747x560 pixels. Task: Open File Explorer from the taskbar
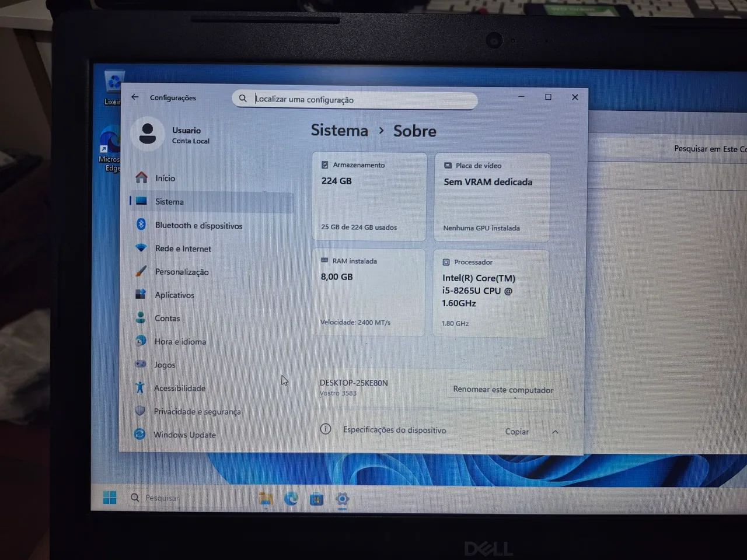click(266, 499)
